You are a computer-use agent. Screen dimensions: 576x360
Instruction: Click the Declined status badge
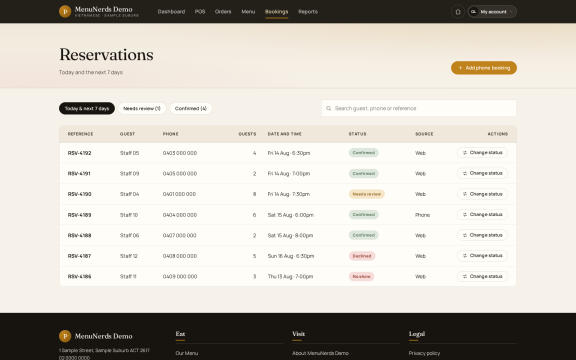(x=362, y=256)
